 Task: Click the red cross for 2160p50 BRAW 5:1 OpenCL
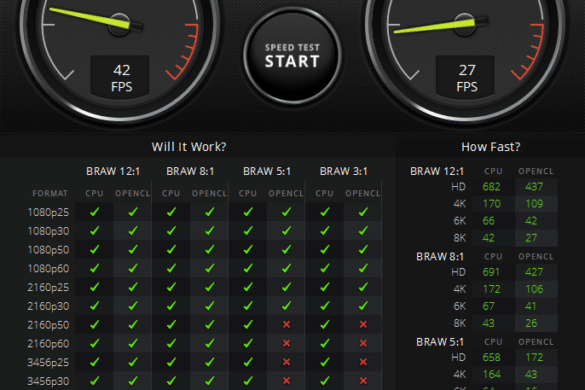(x=286, y=324)
